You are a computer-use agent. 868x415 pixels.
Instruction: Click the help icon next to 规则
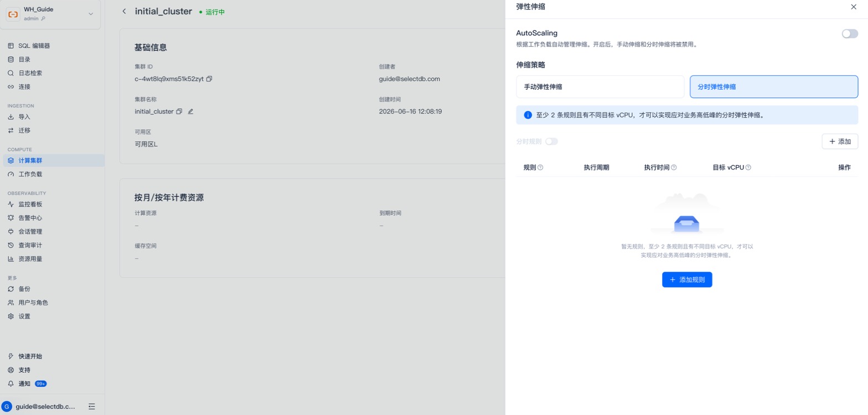[540, 167]
